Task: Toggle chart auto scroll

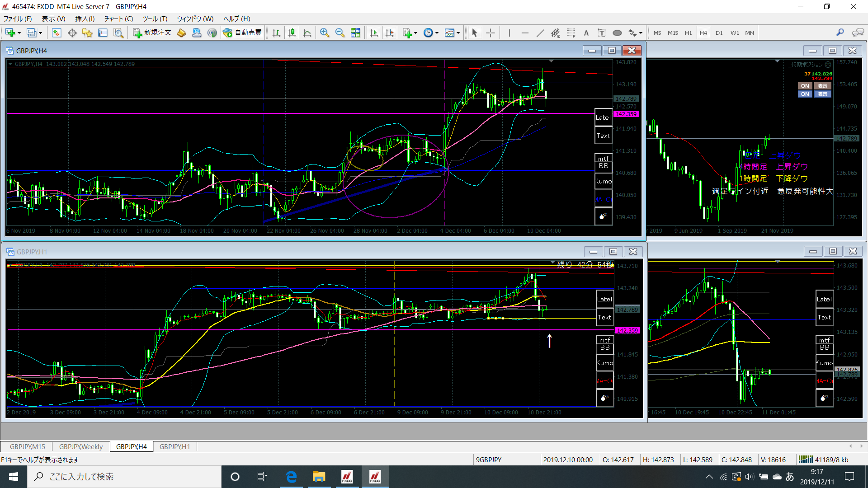Action: tap(374, 33)
